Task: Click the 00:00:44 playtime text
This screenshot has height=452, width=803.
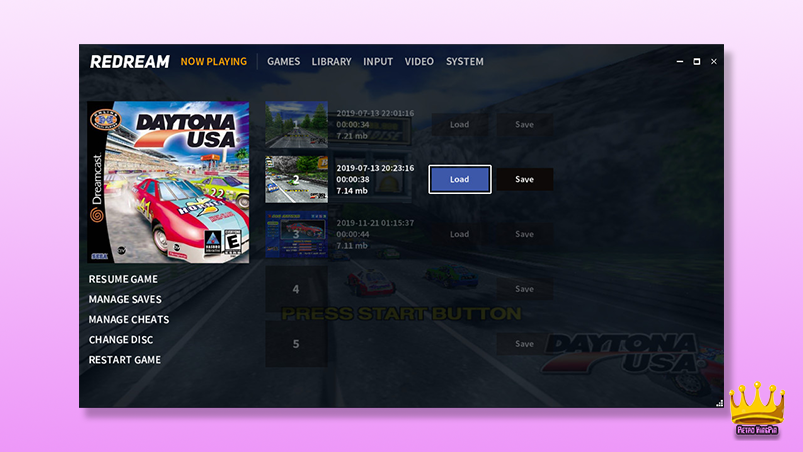Action: click(x=352, y=234)
